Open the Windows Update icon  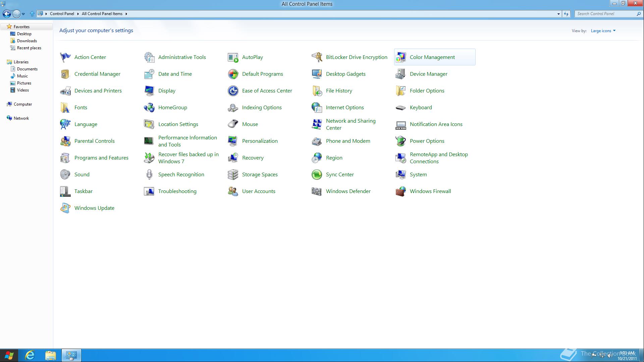click(x=65, y=208)
